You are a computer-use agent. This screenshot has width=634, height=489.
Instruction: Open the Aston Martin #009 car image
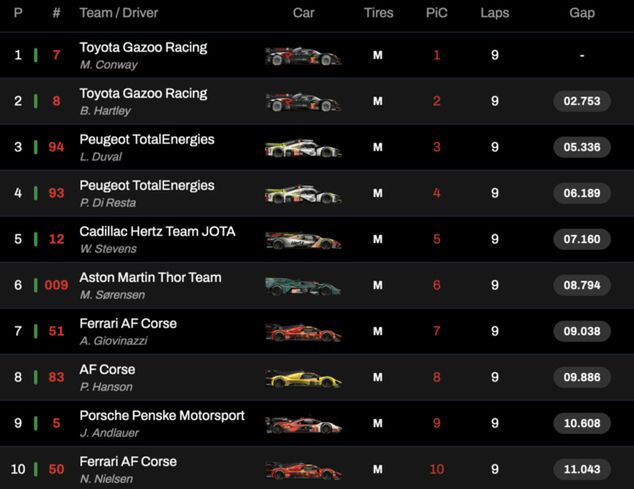pos(303,286)
